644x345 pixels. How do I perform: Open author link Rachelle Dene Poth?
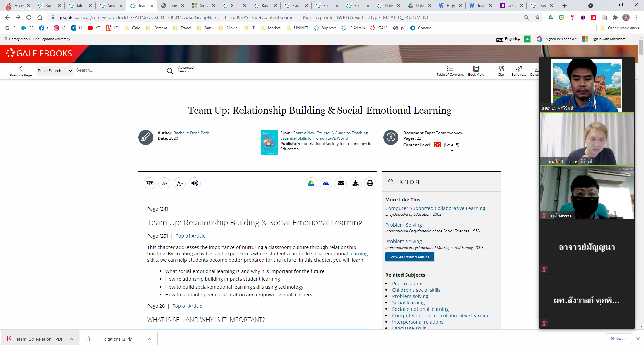(191, 133)
